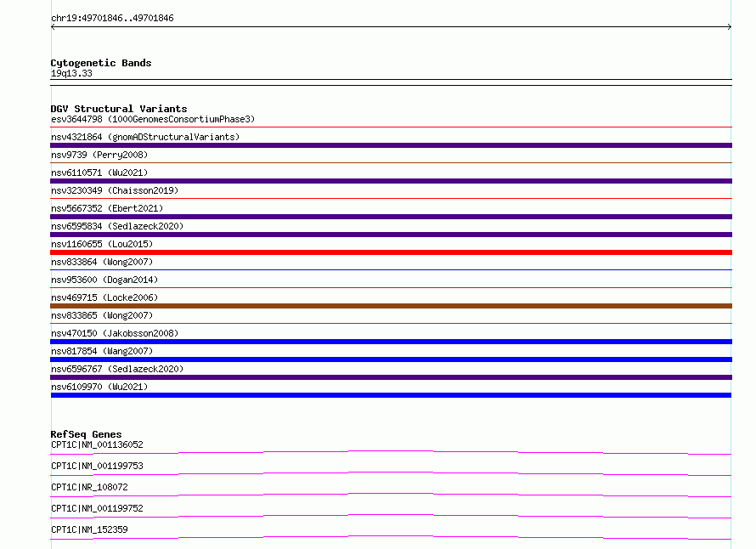This screenshot has width=756, height=549.
Task: Click the purple bar under nsv6595834
Action: [391, 235]
